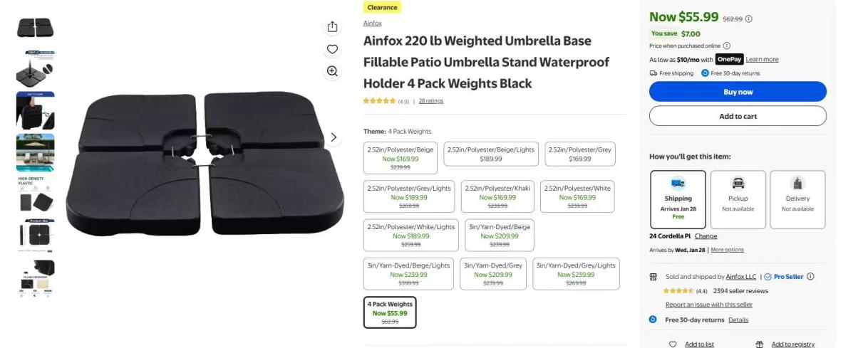Click the Add to cart button
Viewport: 868px width, 348px height.
pyautogui.click(x=738, y=116)
